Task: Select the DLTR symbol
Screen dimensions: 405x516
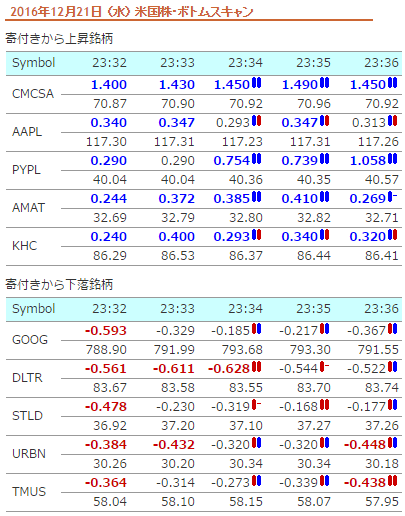Action: coord(27,378)
